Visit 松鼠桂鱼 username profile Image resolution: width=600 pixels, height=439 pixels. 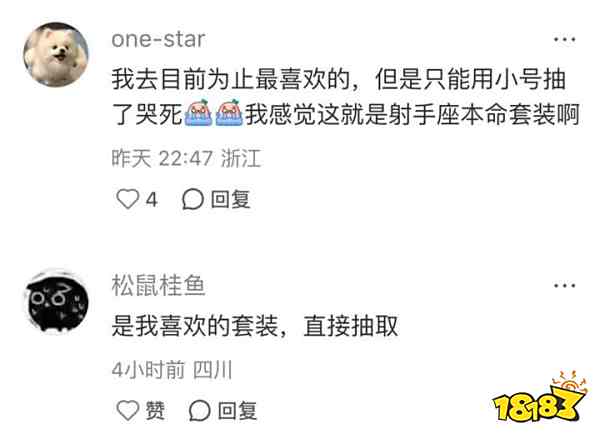click(x=158, y=286)
